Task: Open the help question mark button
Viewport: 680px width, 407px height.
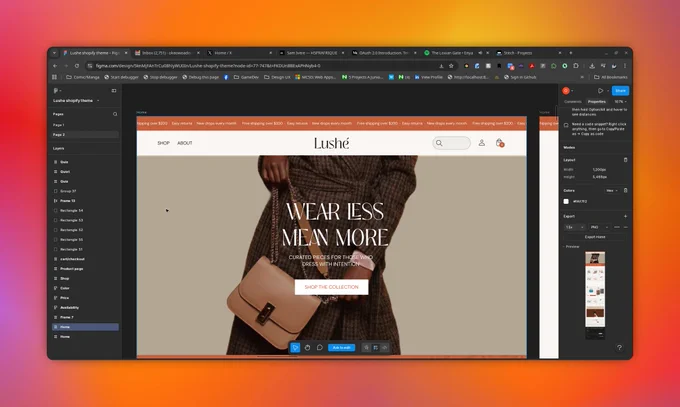Action: pos(619,348)
